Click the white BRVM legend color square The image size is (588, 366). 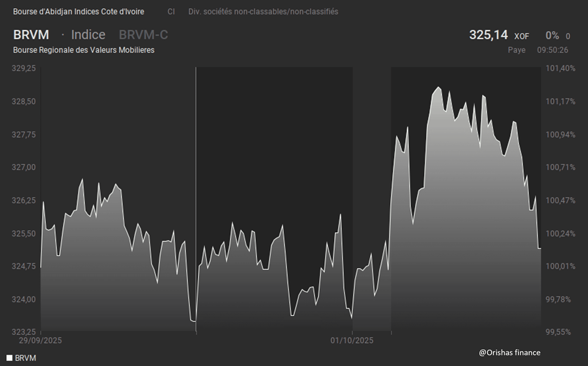click(x=9, y=358)
